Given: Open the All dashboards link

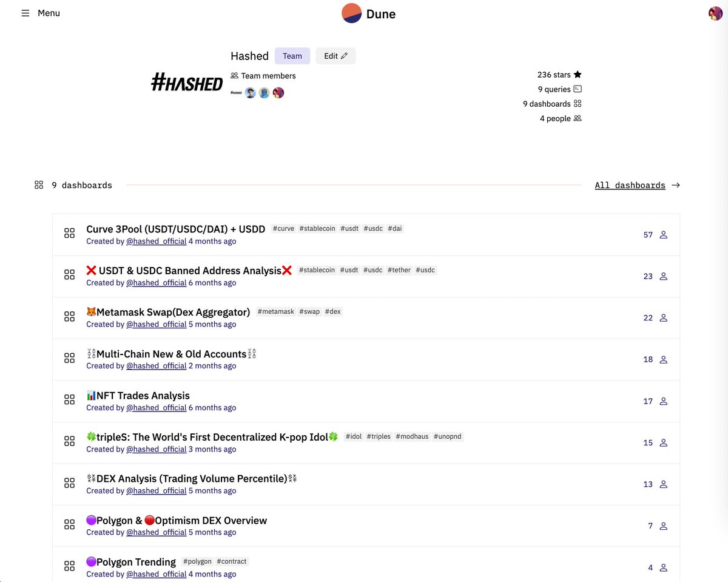Looking at the screenshot, I should (x=630, y=185).
